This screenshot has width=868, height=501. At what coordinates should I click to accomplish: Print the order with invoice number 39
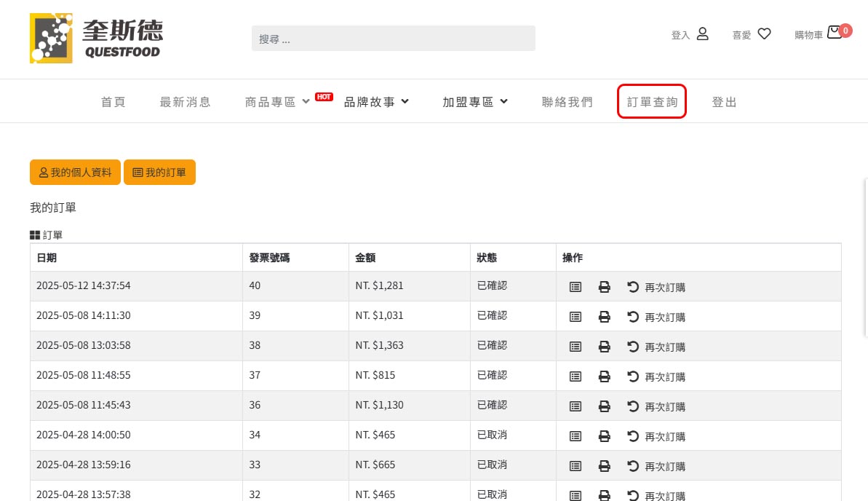[604, 317]
